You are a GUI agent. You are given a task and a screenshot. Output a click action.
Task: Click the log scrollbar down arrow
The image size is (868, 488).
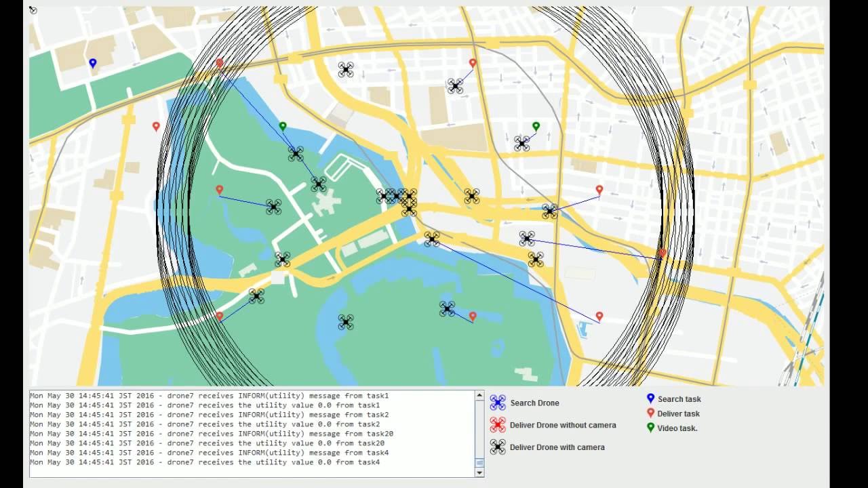479,472
